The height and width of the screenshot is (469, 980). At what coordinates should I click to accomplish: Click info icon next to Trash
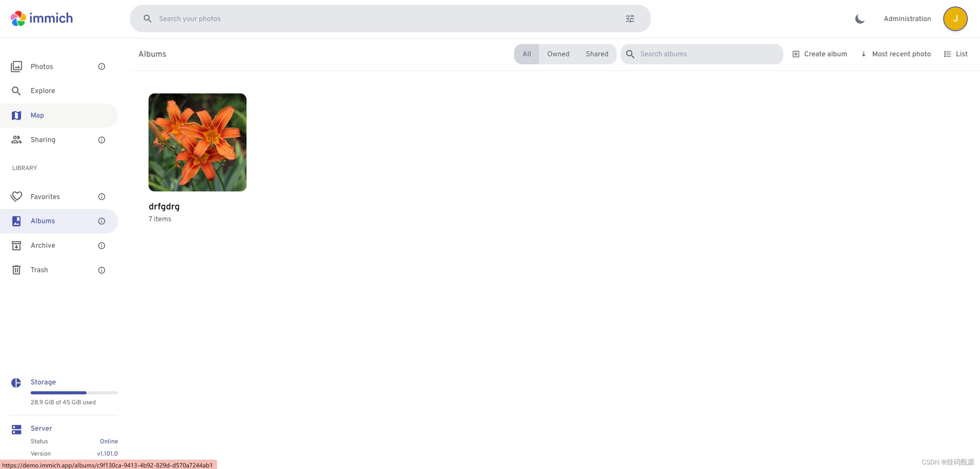[x=101, y=270]
